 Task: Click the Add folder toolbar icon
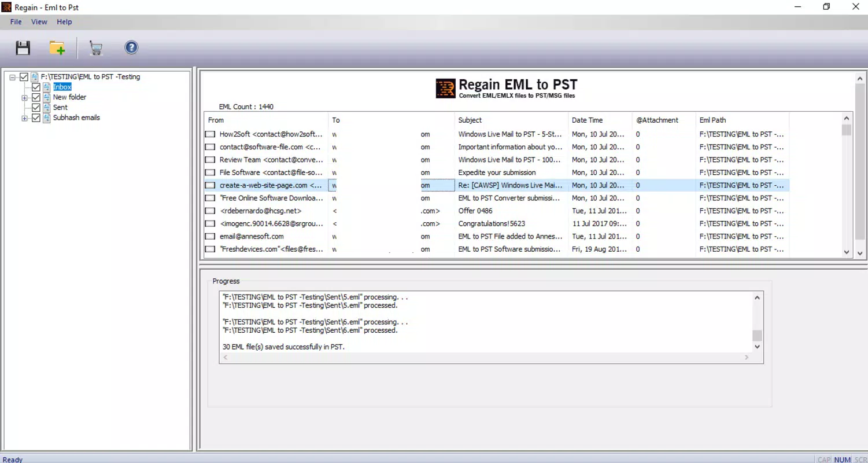click(57, 47)
